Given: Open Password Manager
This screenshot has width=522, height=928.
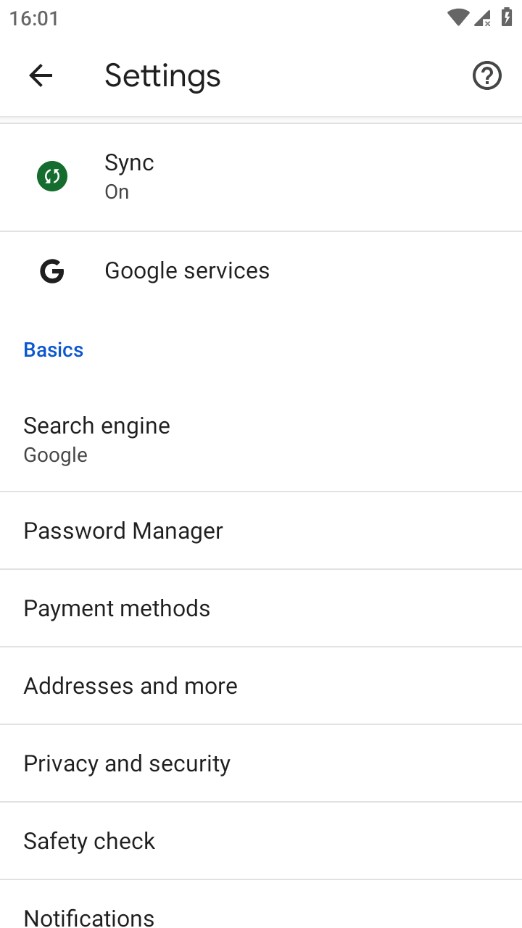Looking at the screenshot, I should pos(261,530).
